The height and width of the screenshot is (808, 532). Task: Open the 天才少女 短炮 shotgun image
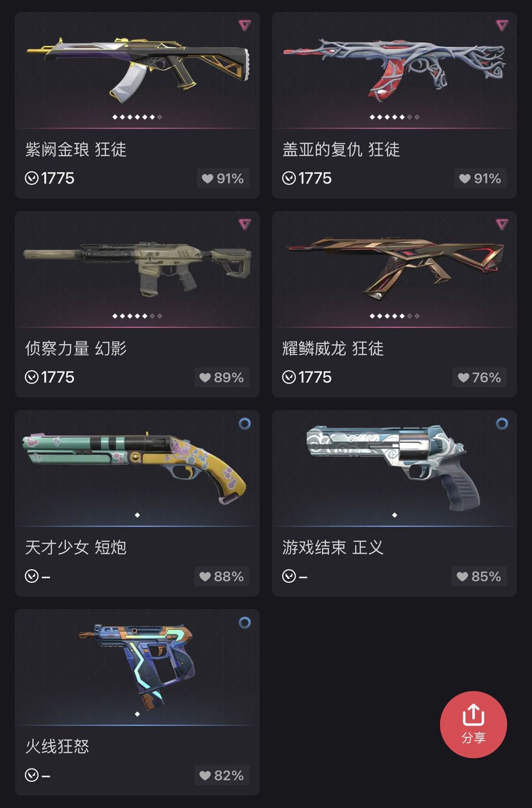pos(134,467)
